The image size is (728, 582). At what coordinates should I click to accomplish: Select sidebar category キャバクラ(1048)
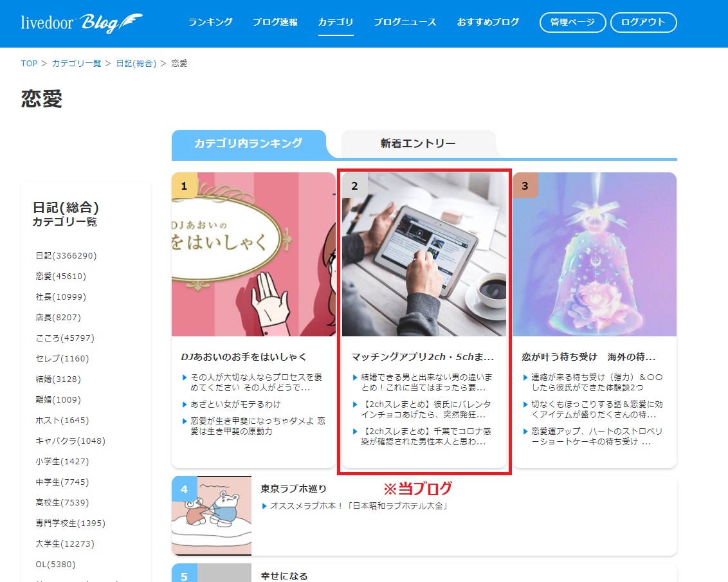coord(71,441)
